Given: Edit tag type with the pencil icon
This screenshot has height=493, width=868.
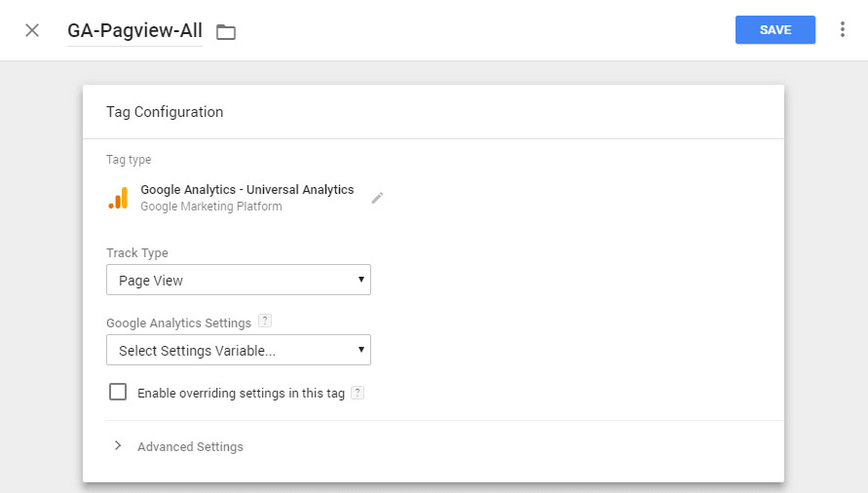Looking at the screenshot, I should (377, 199).
